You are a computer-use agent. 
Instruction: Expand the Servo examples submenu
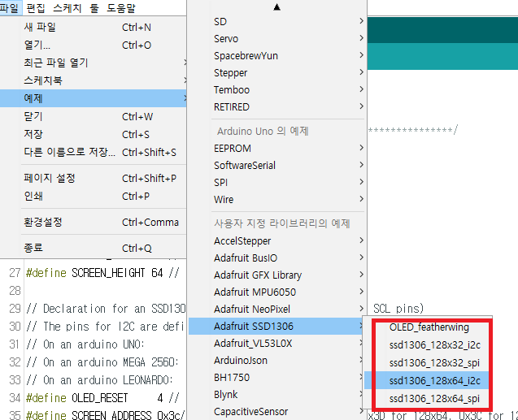click(x=276, y=39)
